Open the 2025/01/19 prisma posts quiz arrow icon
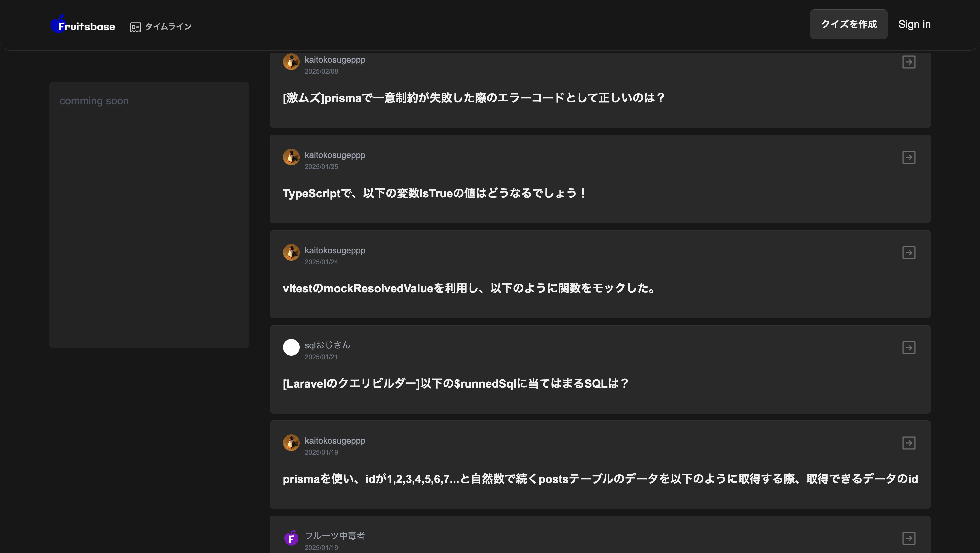The height and width of the screenshot is (553, 980). [x=909, y=443]
